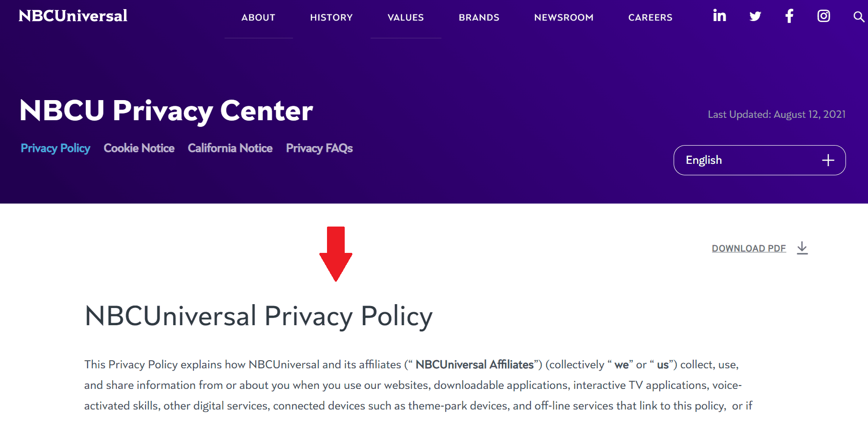Open site search magnifier icon
Image resolution: width=868 pixels, height=421 pixels.
858,17
